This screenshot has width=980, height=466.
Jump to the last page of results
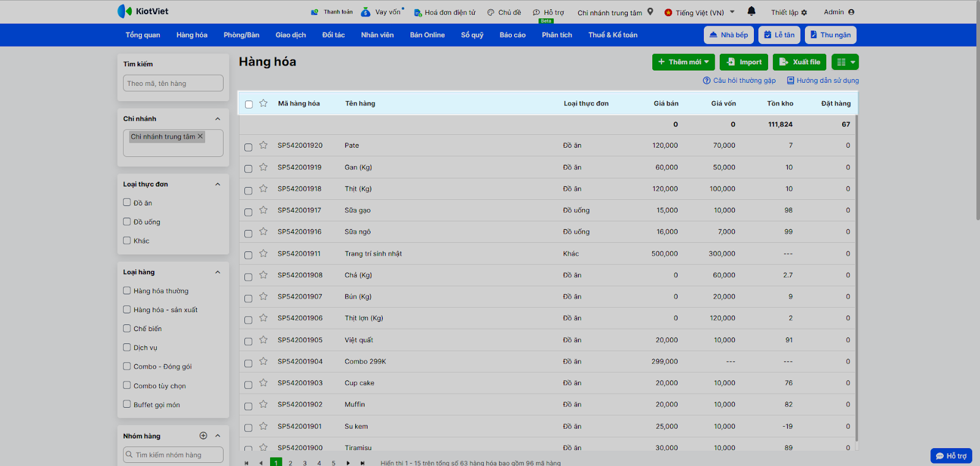pos(363,463)
